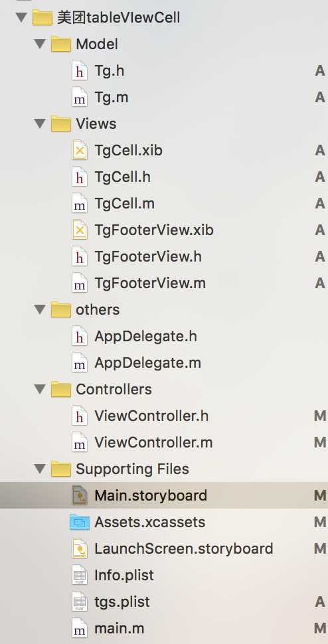Click the Main.storyboard file icon
328x644 pixels.
coord(80,495)
